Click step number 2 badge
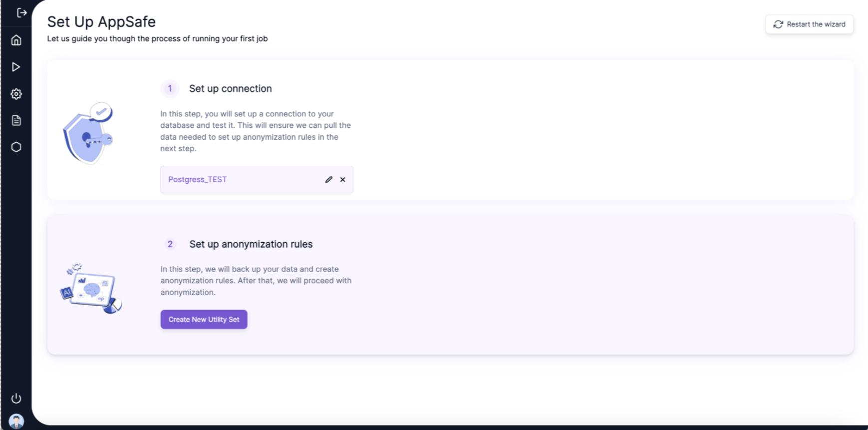Image resolution: width=868 pixels, height=430 pixels. pyautogui.click(x=170, y=244)
